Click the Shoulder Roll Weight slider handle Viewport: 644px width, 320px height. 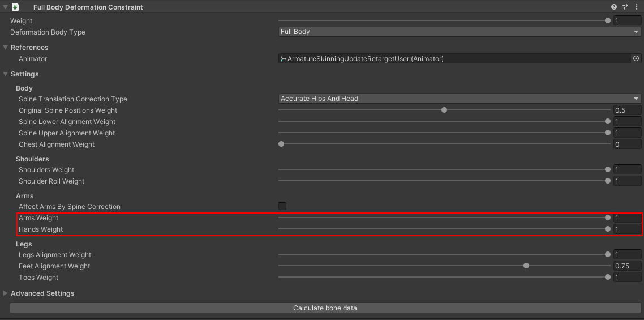click(x=608, y=181)
